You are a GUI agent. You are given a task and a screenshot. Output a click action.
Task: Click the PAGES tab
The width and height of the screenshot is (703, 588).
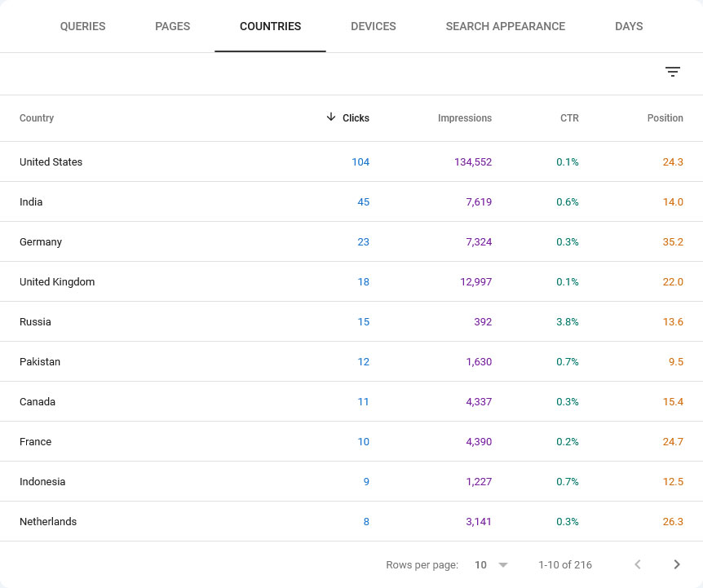click(172, 26)
